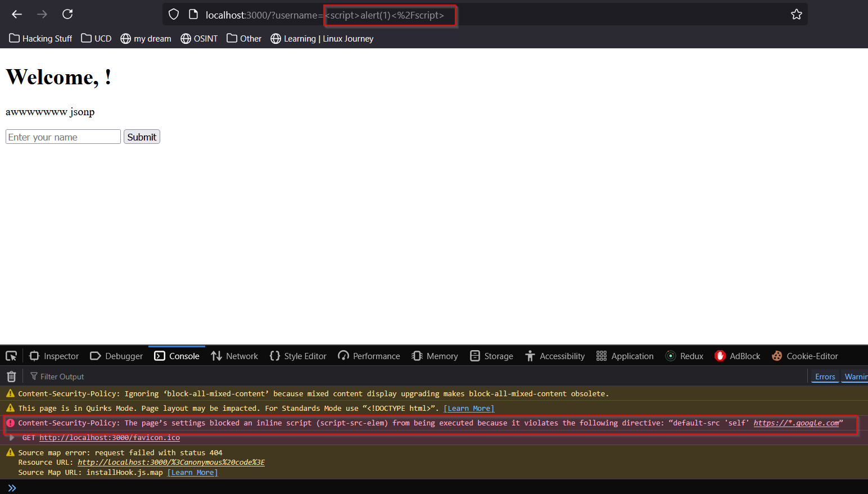Bookmark this page with the star icon
This screenshot has height=494, width=868.
pos(797,15)
